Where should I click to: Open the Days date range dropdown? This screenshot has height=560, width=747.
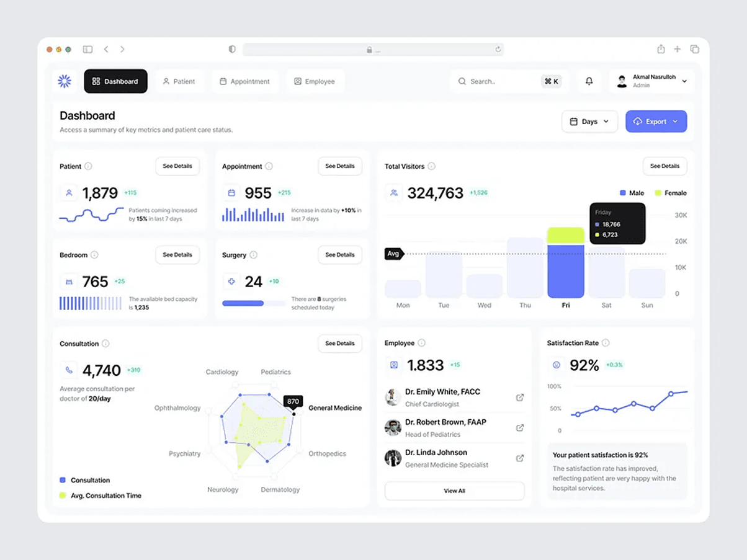(x=588, y=121)
